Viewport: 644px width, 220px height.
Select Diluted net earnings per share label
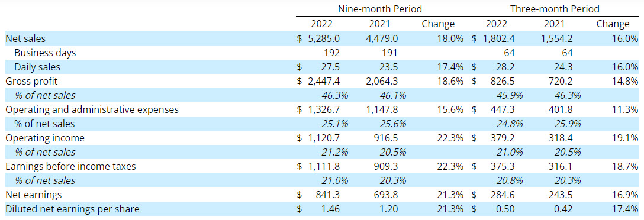(72, 209)
